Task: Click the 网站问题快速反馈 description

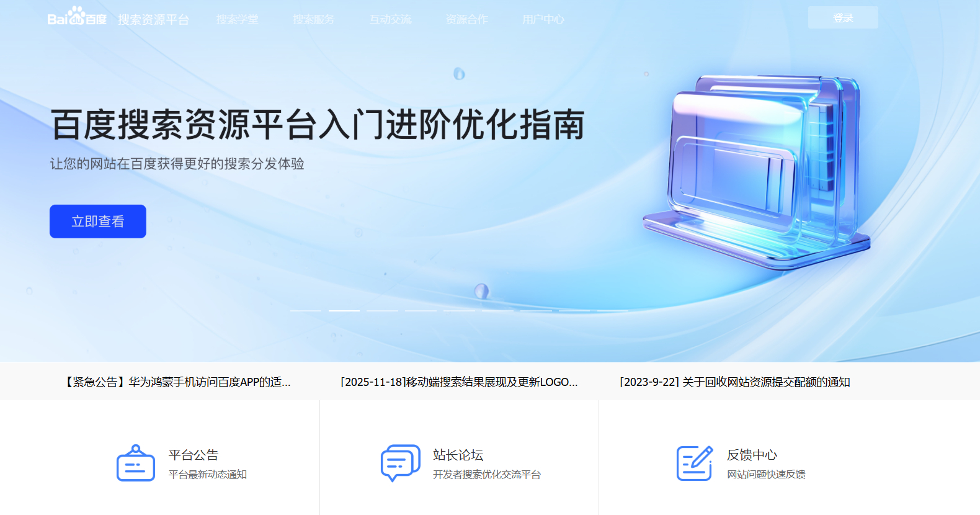Action: [767, 475]
